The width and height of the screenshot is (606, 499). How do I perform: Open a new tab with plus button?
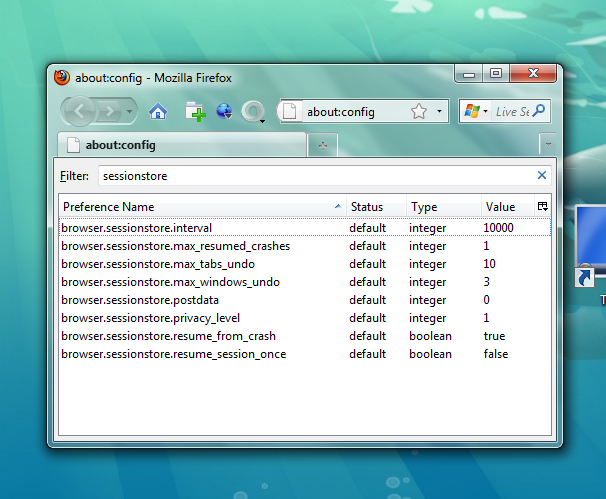[323, 146]
